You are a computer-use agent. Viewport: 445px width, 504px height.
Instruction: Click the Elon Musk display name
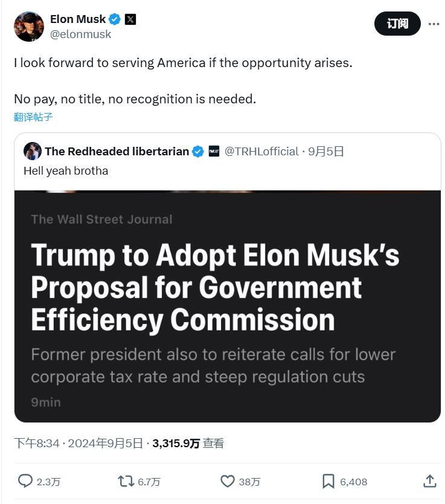point(78,19)
